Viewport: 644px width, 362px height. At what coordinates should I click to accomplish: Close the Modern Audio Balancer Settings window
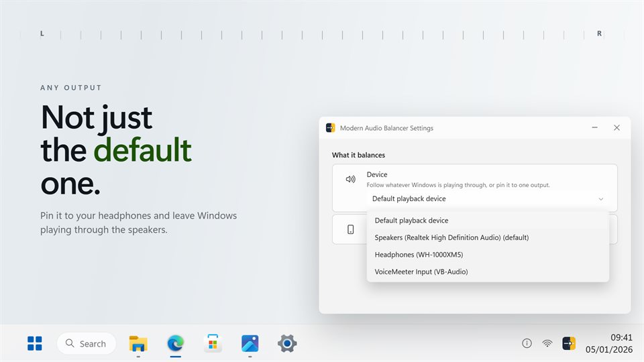tap(616, 127)
